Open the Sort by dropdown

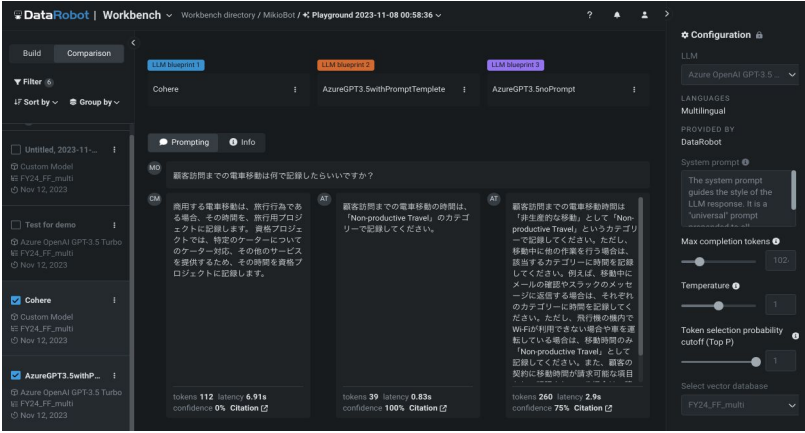coord(36,102)
